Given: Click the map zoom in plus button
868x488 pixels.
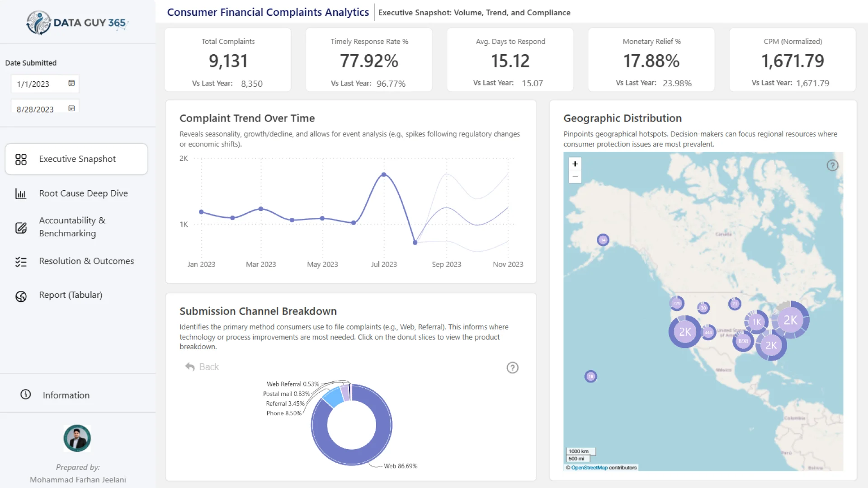Looking at the screenshot, I should point(575,164).
